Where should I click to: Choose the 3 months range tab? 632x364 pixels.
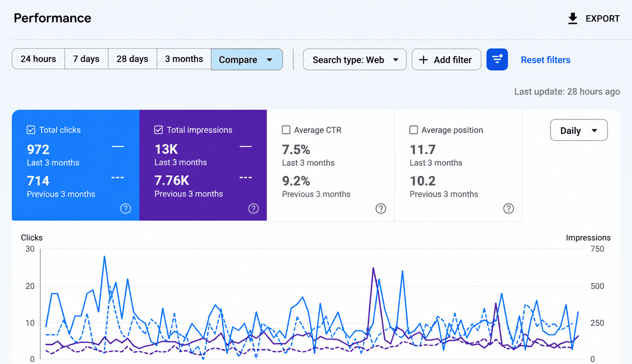click(x=184, y=59)
